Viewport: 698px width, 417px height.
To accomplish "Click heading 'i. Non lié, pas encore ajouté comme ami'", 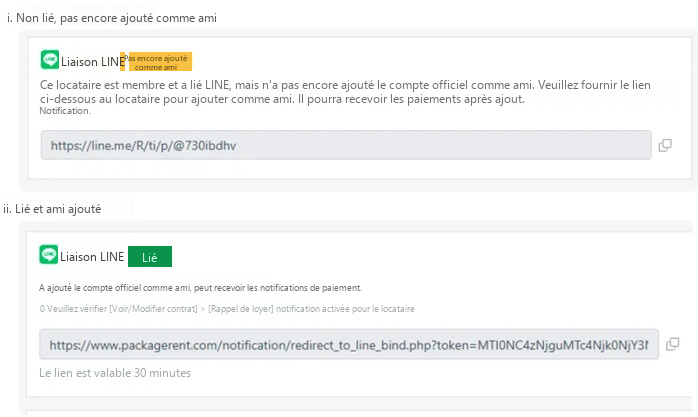I will (112, 18).
